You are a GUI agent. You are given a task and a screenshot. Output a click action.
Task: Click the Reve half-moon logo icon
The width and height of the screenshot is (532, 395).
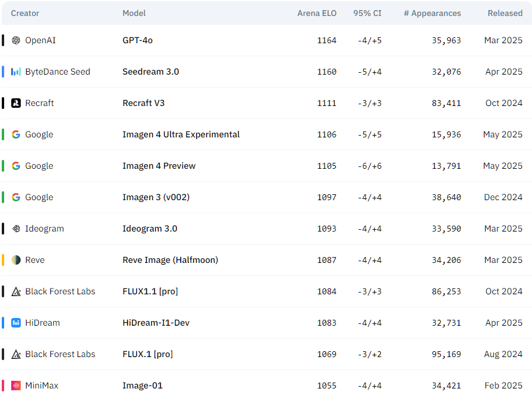pos(16,260)
